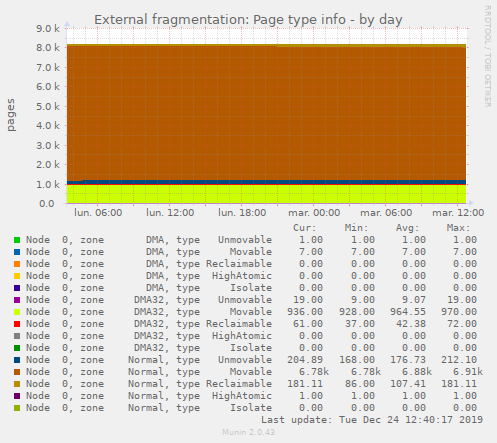Click the '5.0 k' y-axis tick label
The width and height of the screenshot is (497, 443).
click(48, 107)
